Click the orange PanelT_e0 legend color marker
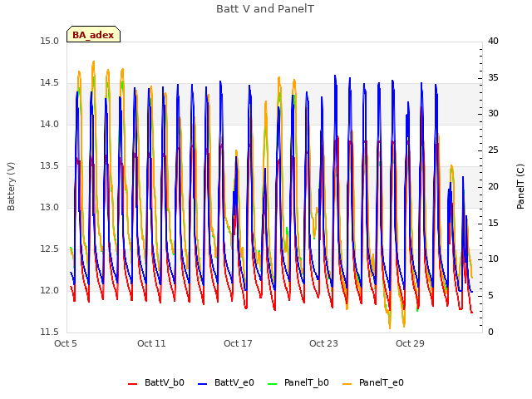The width and height of the screenshot is (532, 399). pyautogui.click(x=347, y=384)
